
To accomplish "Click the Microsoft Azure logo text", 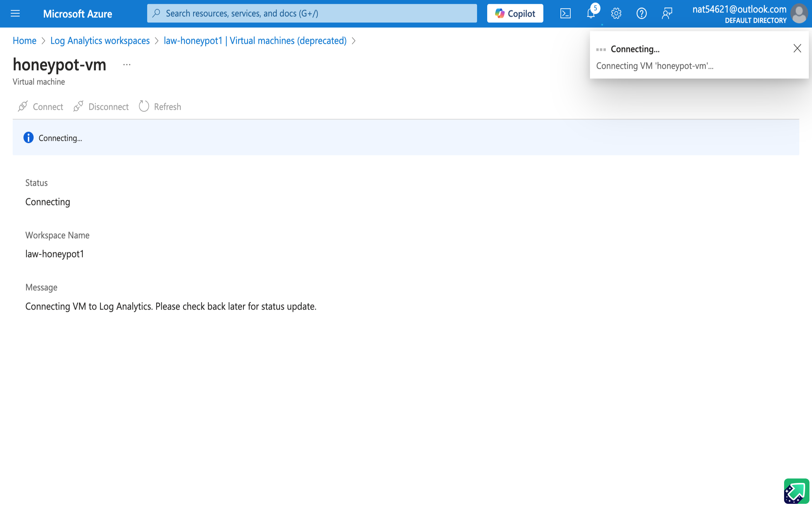I will (77, 14).
